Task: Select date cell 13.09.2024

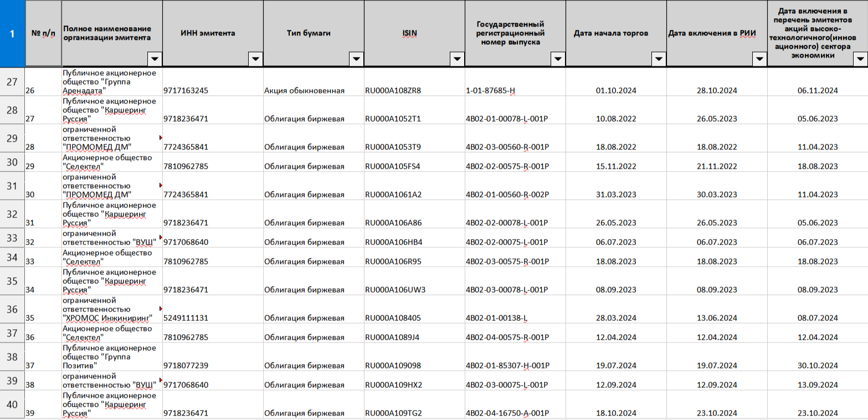Action: (818, 381)
